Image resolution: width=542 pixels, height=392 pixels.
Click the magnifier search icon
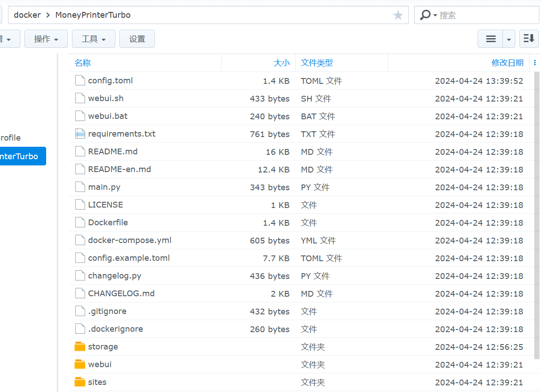point(425,15)
